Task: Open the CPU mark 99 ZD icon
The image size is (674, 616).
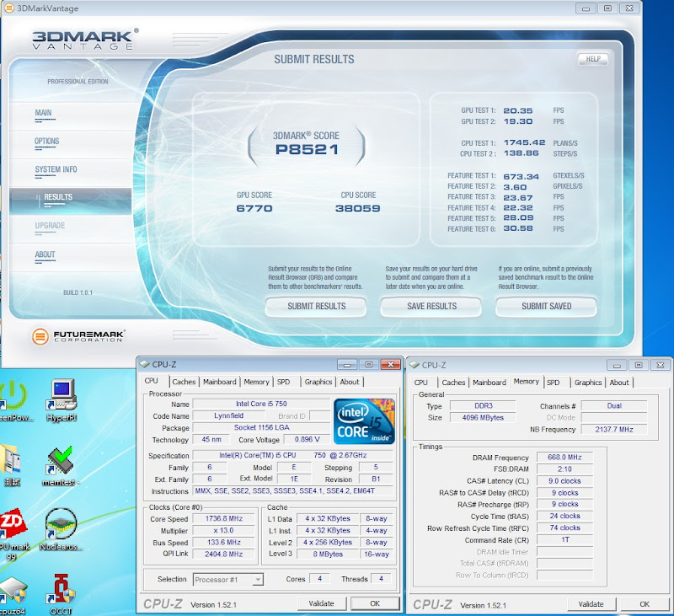Action: tap(13, 535)
